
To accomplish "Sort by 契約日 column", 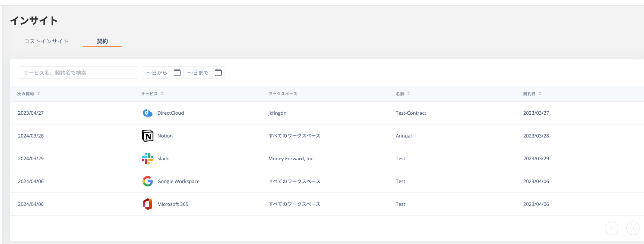I will 540,93.
